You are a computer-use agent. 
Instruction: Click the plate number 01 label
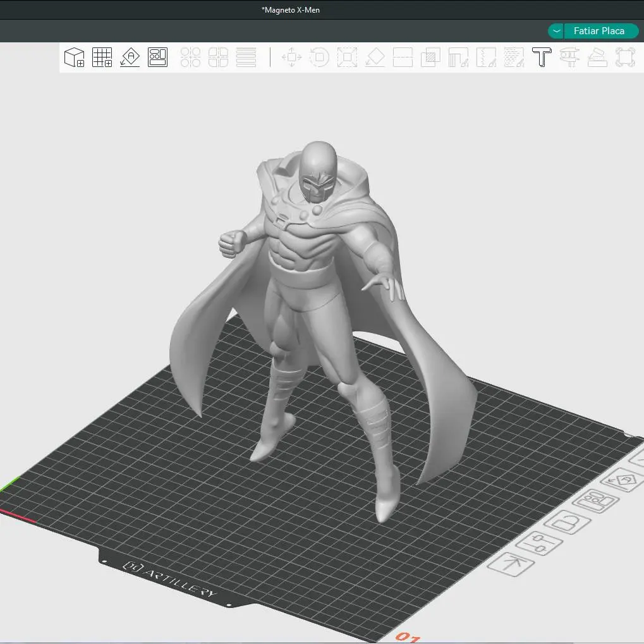[x=408, y=637]
